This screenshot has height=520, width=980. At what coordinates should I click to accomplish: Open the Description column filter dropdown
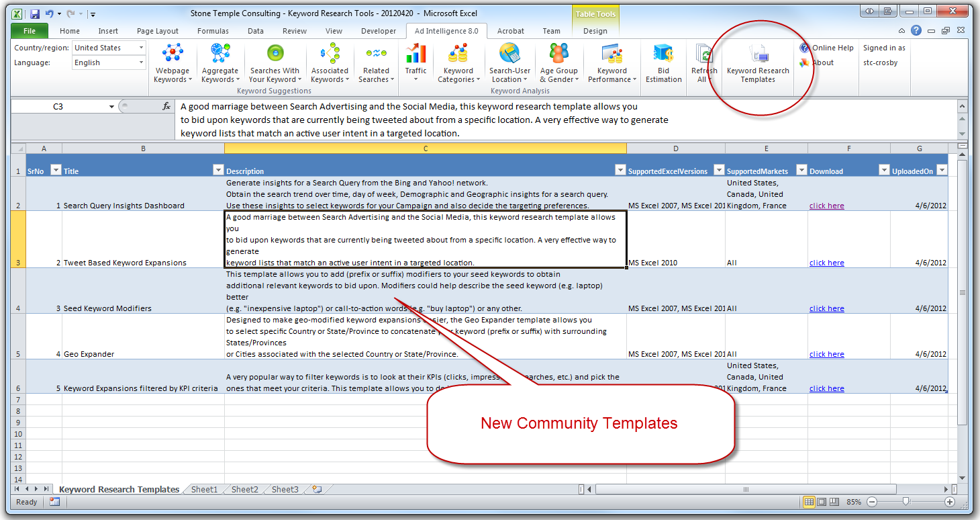click(620, 170)
